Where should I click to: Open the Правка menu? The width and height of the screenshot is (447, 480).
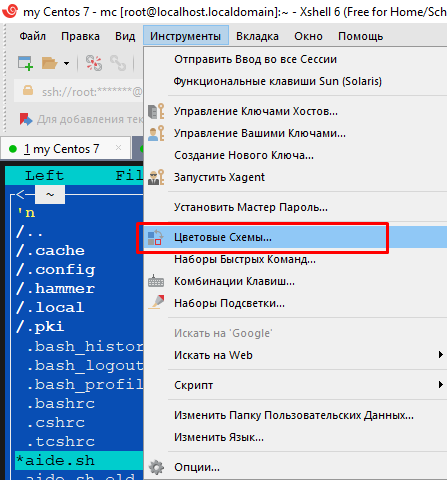click(x=80, y=36)
